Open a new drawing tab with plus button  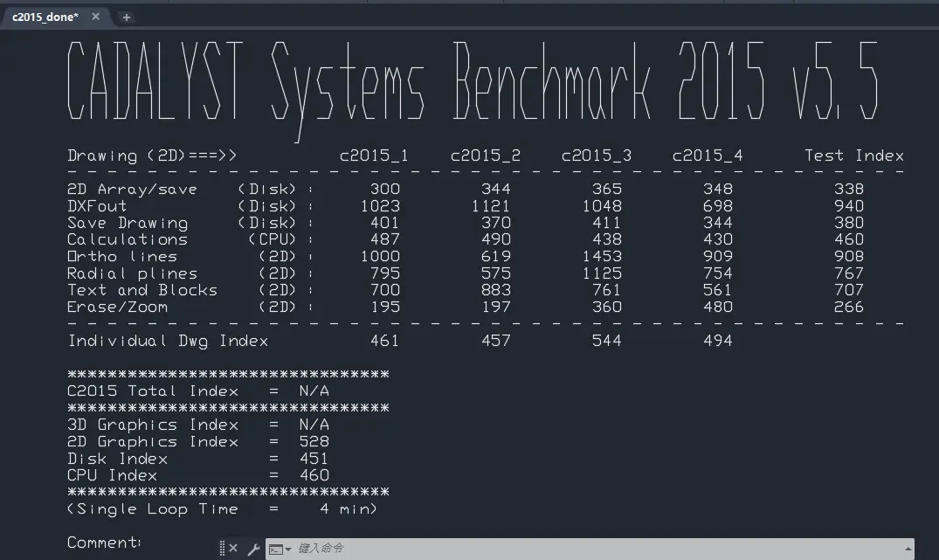click(127, 17)
